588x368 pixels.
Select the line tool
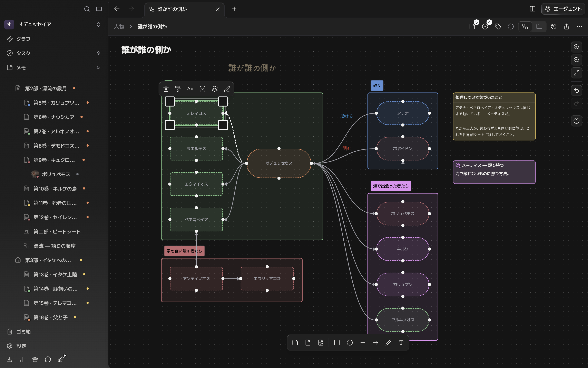(363, 343)
